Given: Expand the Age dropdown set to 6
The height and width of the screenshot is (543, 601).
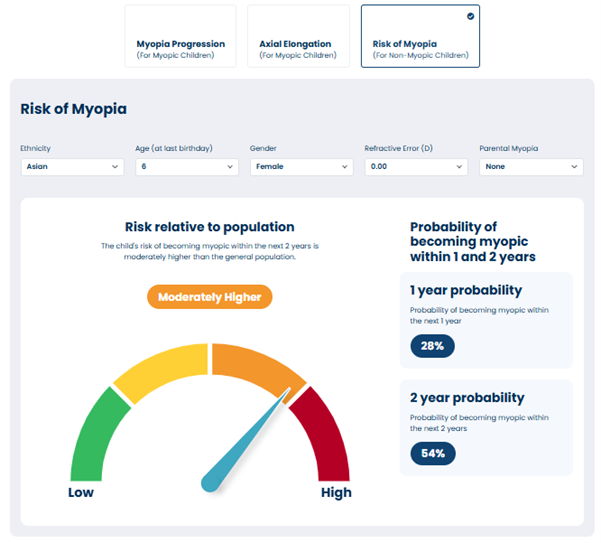Looking at the screenshot, I should tap(187, 167).
